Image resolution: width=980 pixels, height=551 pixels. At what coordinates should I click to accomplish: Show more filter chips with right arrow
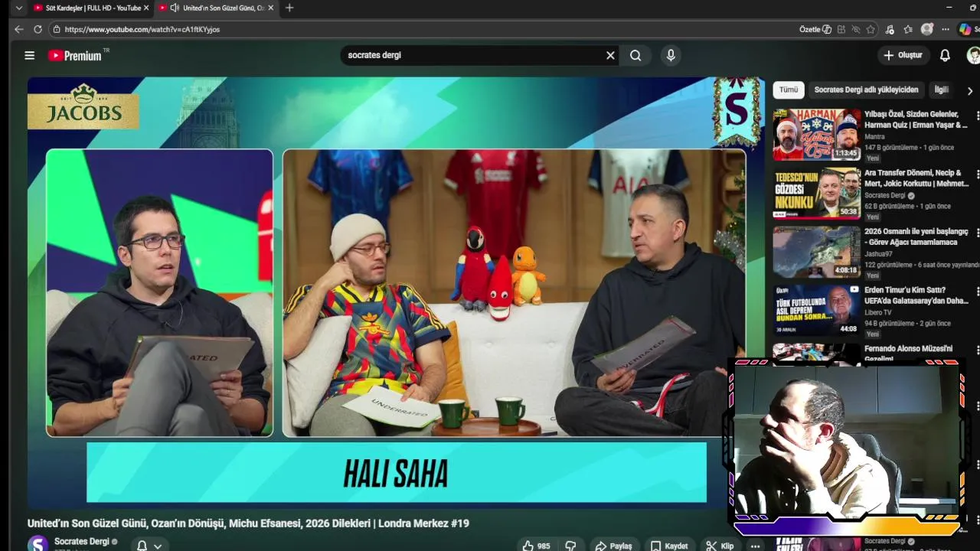(x=970, y=91)
